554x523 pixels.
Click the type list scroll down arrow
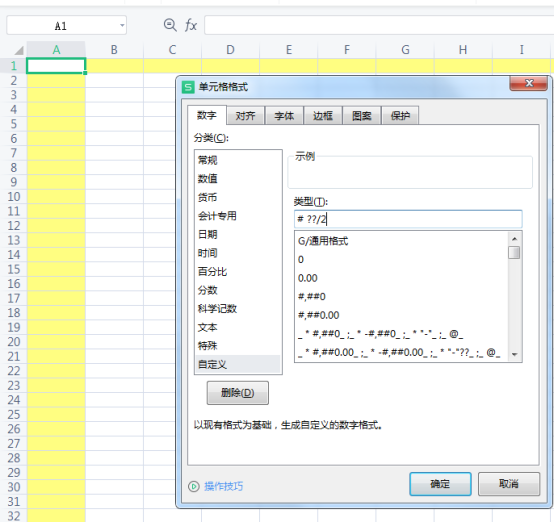click(514, 354)
